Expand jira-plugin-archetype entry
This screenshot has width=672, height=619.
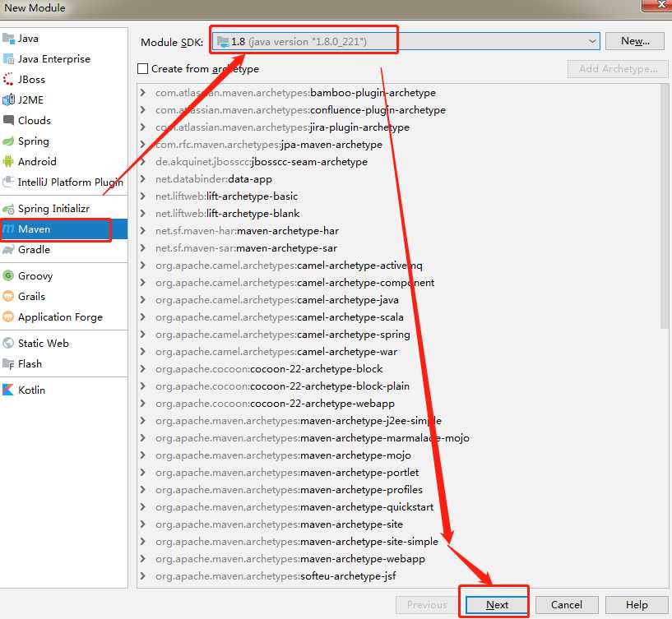143,127
